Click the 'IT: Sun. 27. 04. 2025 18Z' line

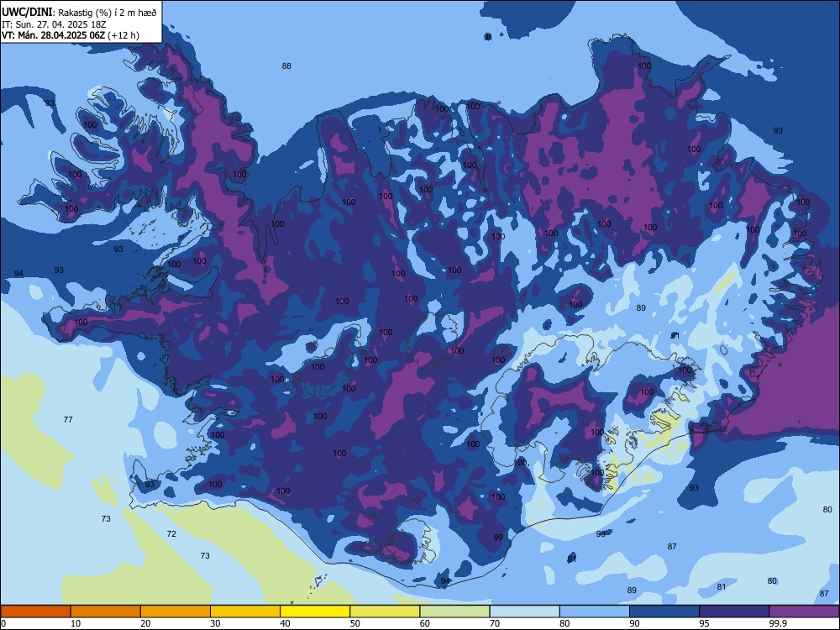[54, 24]
